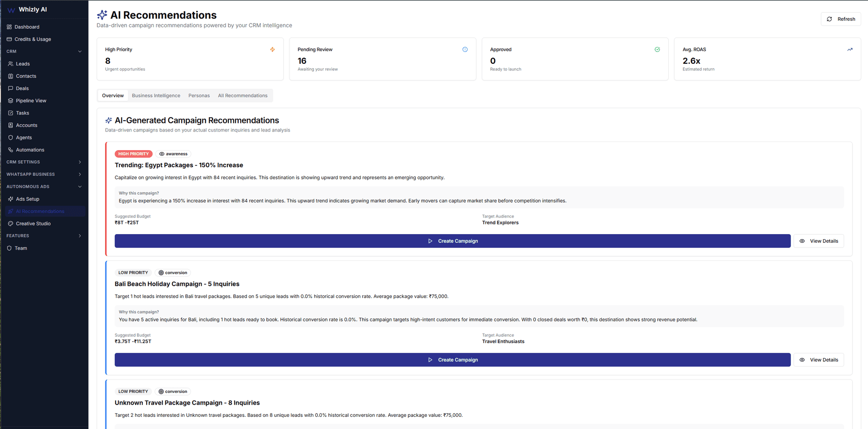Click the lightning icon on High Priority card
The height and width of the screenshot is (429, 868).
[273, 49]
